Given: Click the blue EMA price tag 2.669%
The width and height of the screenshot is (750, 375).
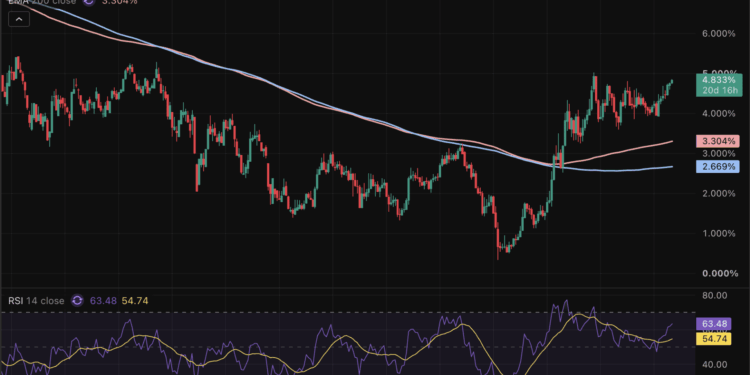Looking at the screenshot, I should [718, 166].
